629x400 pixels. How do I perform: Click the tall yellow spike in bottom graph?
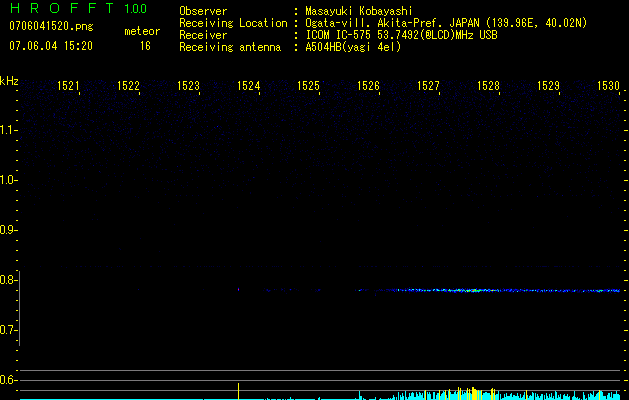(x=238, y=391)
